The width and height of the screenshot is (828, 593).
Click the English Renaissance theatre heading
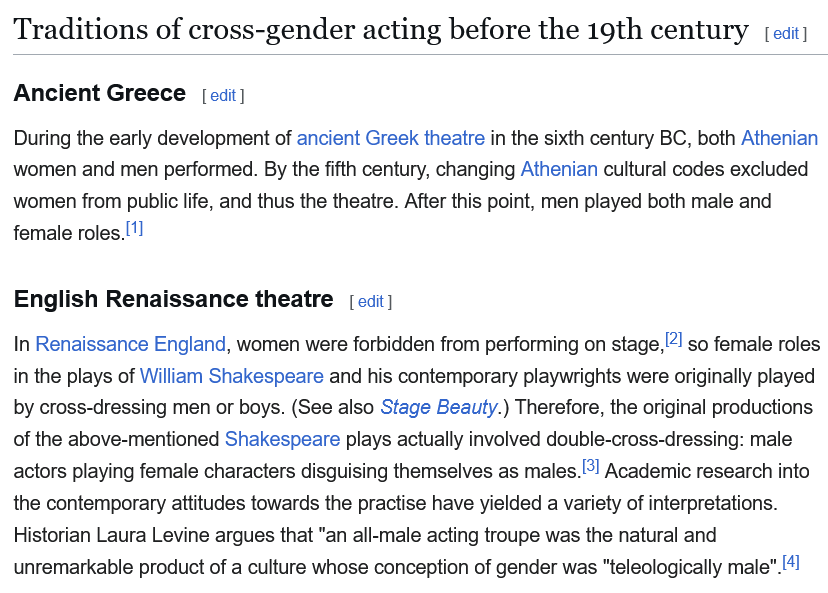[x=174, y=299]
